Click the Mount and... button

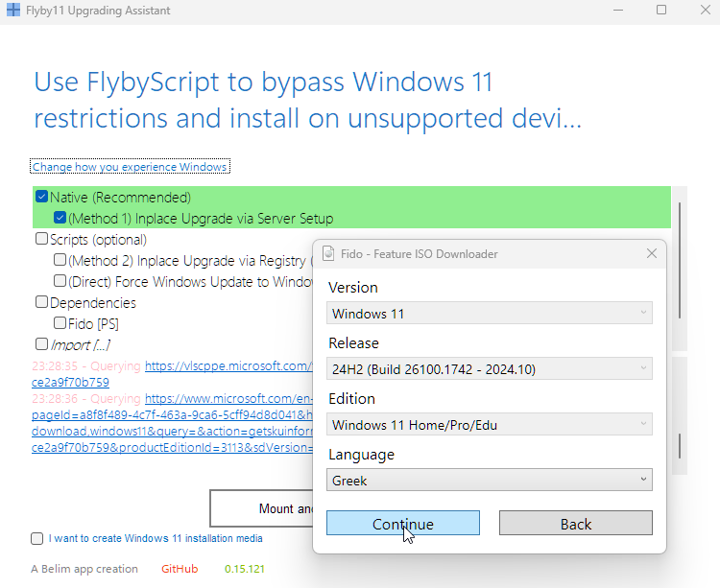pos(261,508)
